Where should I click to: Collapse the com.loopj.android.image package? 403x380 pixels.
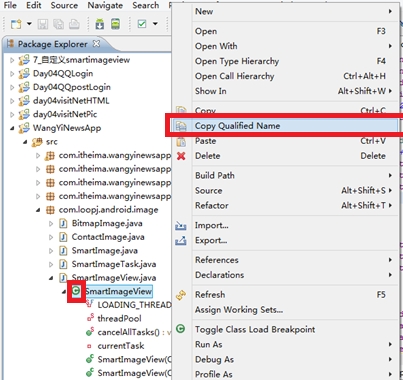38,210
